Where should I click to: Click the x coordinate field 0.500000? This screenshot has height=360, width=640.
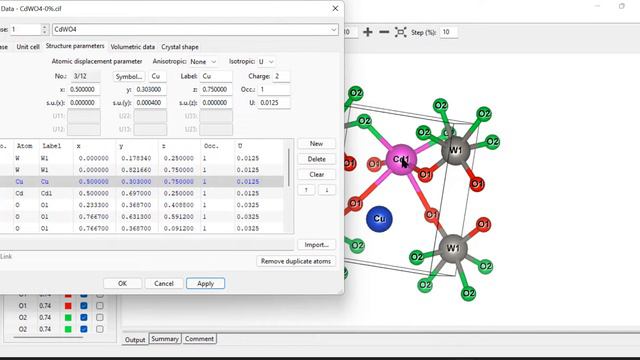pos(84,89)
